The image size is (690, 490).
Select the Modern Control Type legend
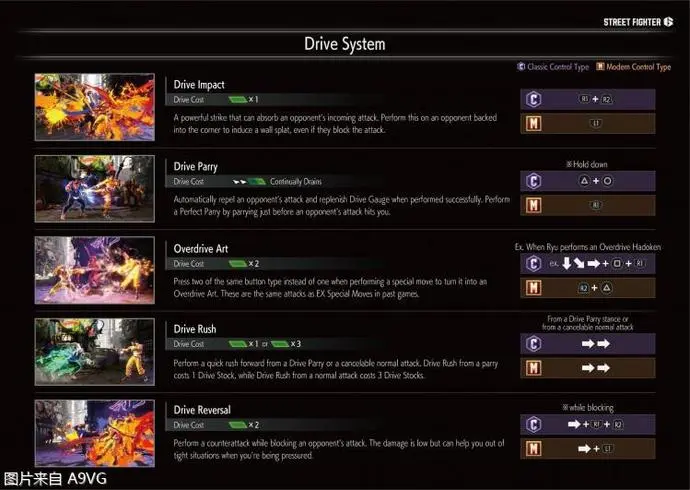(x=634, y=67)
